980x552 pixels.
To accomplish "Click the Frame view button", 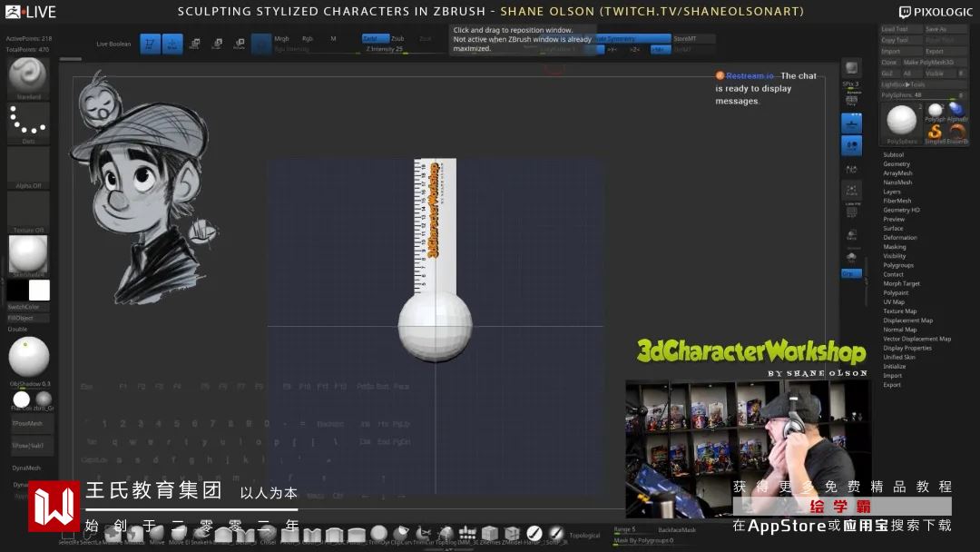I will (851, 190).
